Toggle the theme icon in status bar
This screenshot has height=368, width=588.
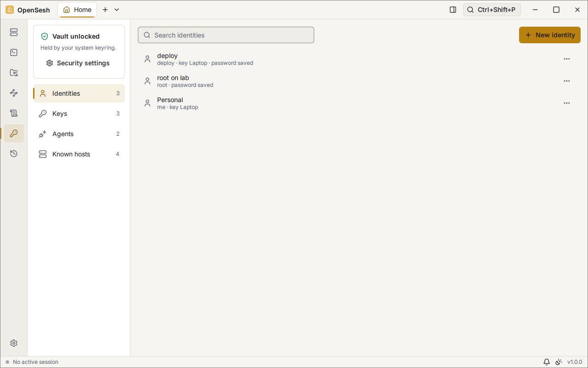pyautogui.click(x=559, y=362)
